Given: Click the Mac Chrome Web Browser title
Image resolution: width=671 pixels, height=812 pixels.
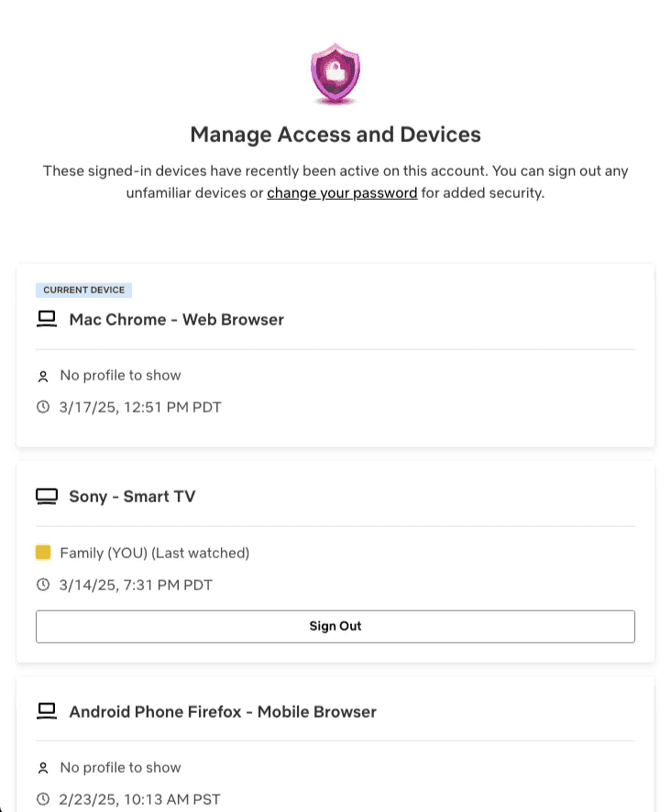Looking at the screenshot, I should 176,319.
